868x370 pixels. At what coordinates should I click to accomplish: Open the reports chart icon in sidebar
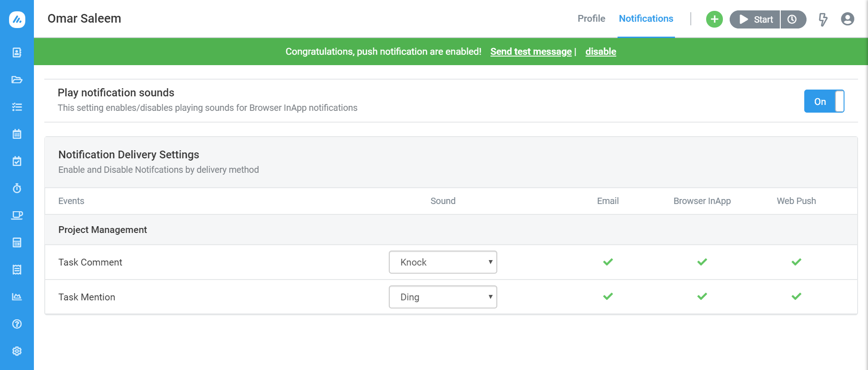point(17,297)
